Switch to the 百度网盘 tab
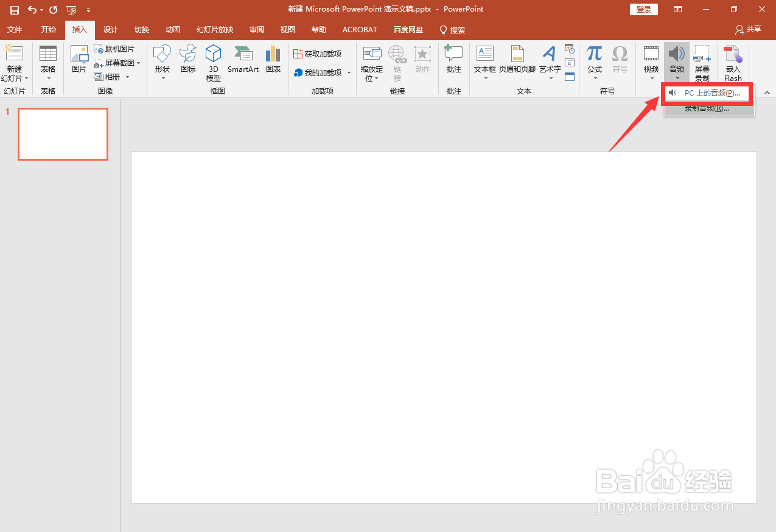Image resolution: width=776 pixels, height=532 pixels. click(x=408, y=30)
